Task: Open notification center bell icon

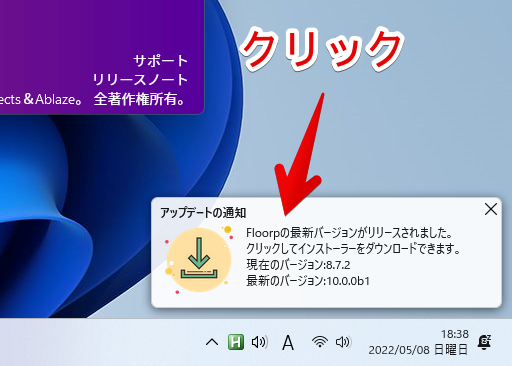Action: coord(484,342)
